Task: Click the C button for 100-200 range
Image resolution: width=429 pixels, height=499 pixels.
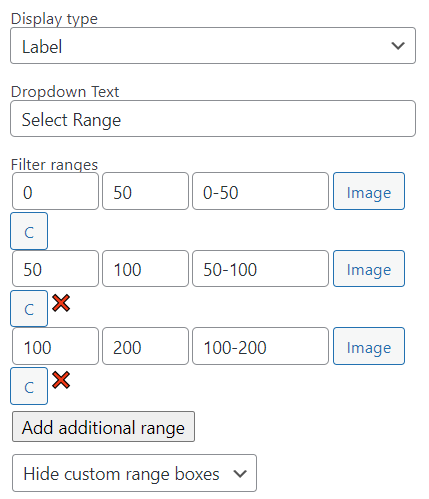Action: (x=29, y=386)
